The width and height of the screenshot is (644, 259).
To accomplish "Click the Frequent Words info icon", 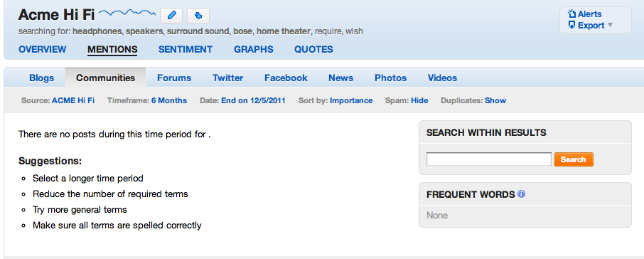I will (x=521, y=194).
